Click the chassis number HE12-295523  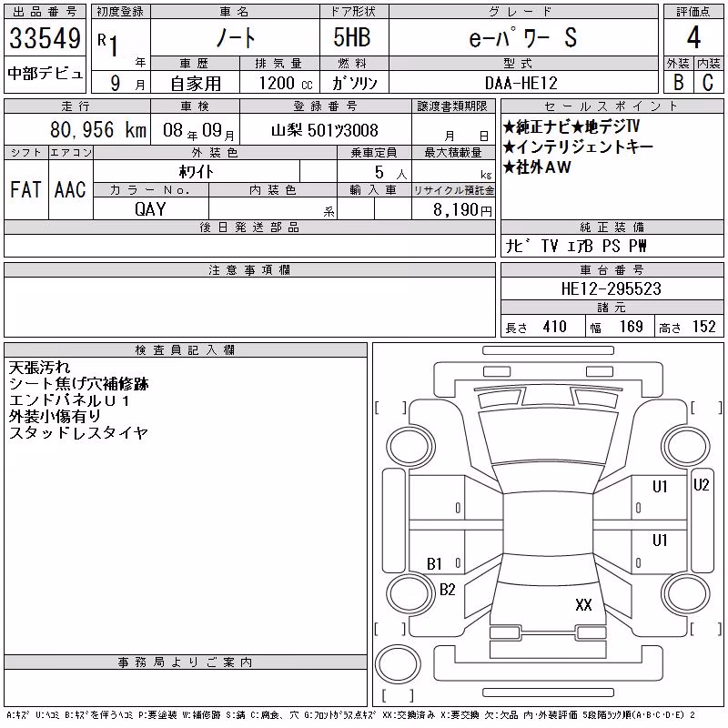tap(612, 288)
